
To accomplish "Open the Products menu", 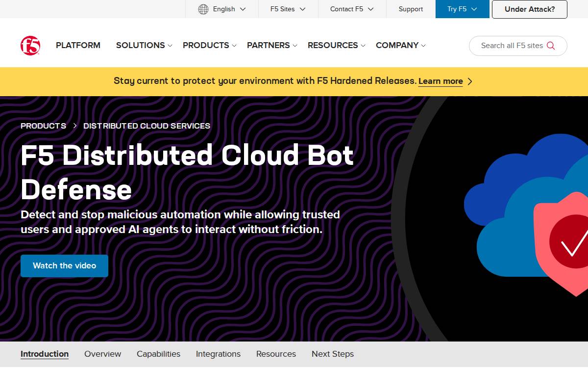I will click(206, 45).
